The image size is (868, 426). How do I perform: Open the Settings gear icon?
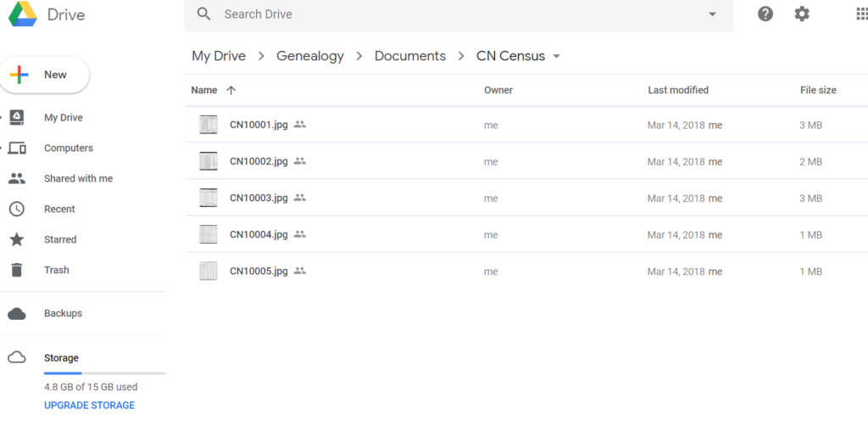[x=802, y=14]
